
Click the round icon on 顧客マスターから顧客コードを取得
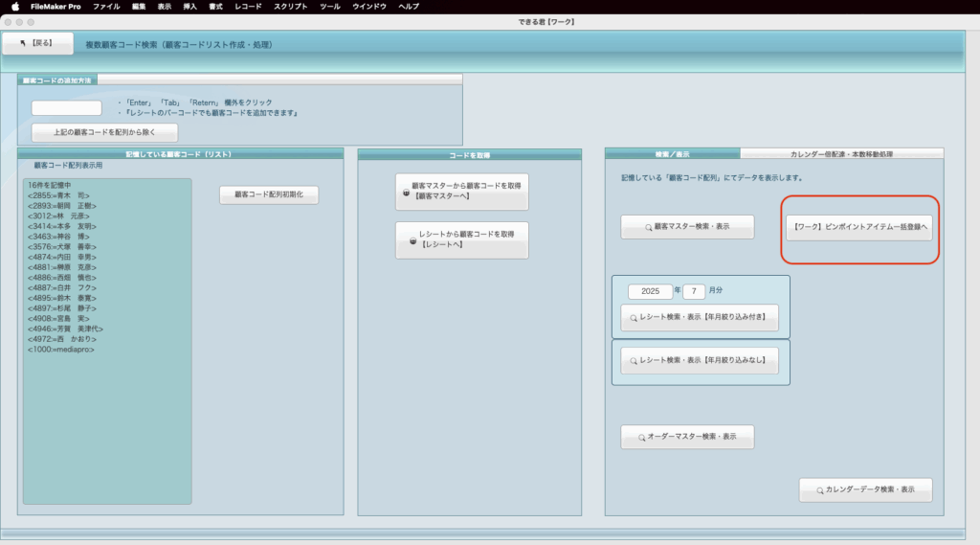click(405, 192)
